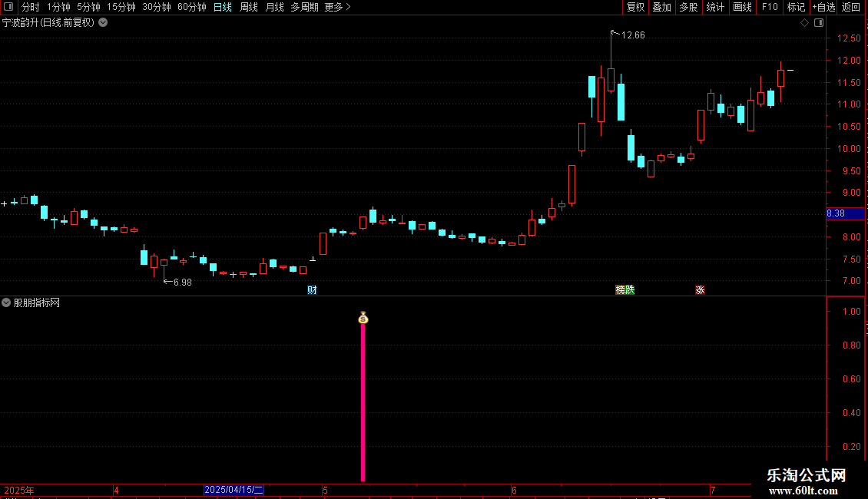The height and width of the screenshot is (499, 868).
Task: Click the money bag signal icon
Action: (x=363, y=318)
